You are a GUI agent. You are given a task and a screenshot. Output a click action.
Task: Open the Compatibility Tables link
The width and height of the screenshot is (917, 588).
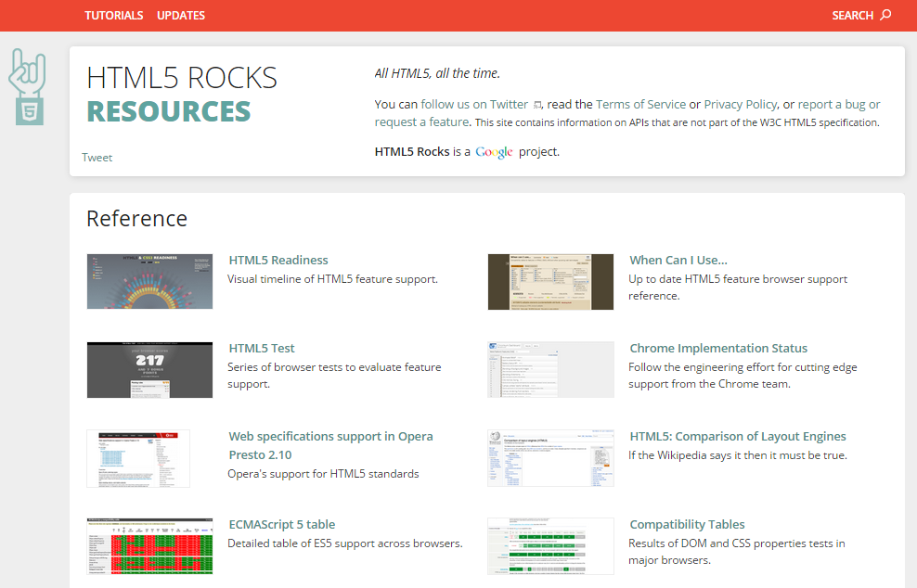coord(687,525)
